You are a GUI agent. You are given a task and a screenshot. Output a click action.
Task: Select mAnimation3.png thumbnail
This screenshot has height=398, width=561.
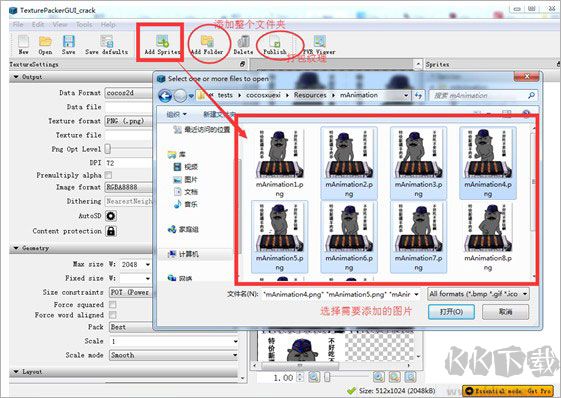pos(418,163)
